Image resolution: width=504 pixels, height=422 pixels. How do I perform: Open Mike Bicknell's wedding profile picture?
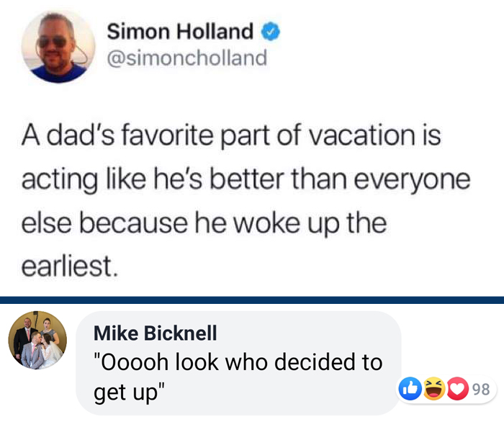point(37,341)
